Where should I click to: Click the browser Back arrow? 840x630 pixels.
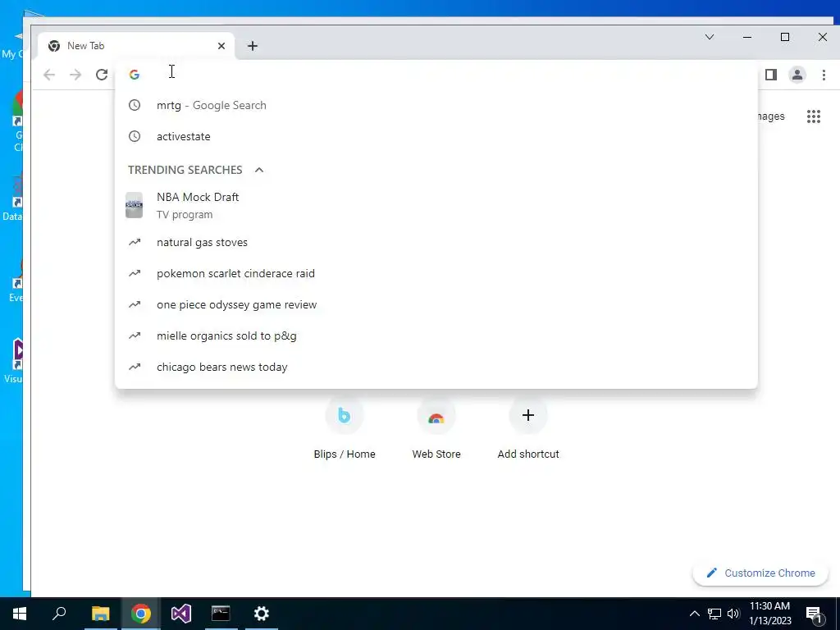pos(49,75)
